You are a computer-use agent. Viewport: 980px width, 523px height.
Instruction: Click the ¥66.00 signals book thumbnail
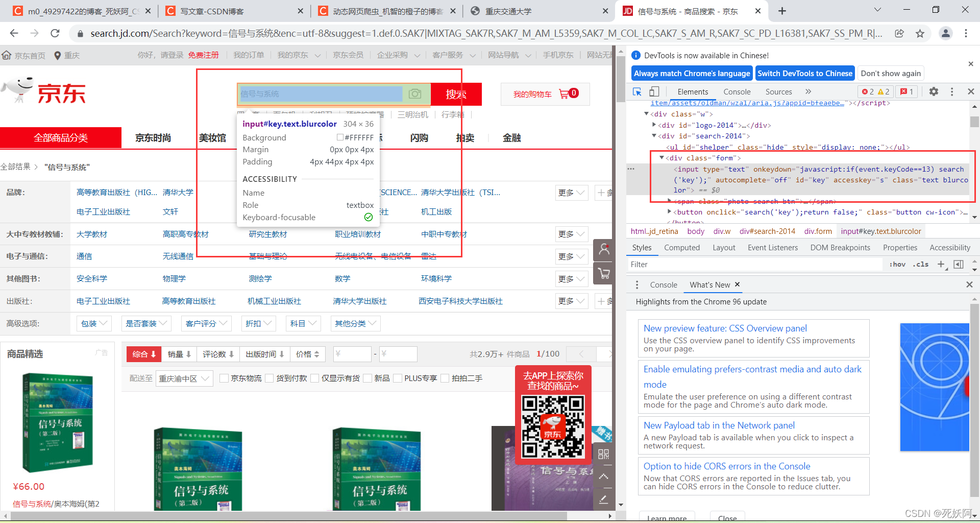click(x=58, y=422)
